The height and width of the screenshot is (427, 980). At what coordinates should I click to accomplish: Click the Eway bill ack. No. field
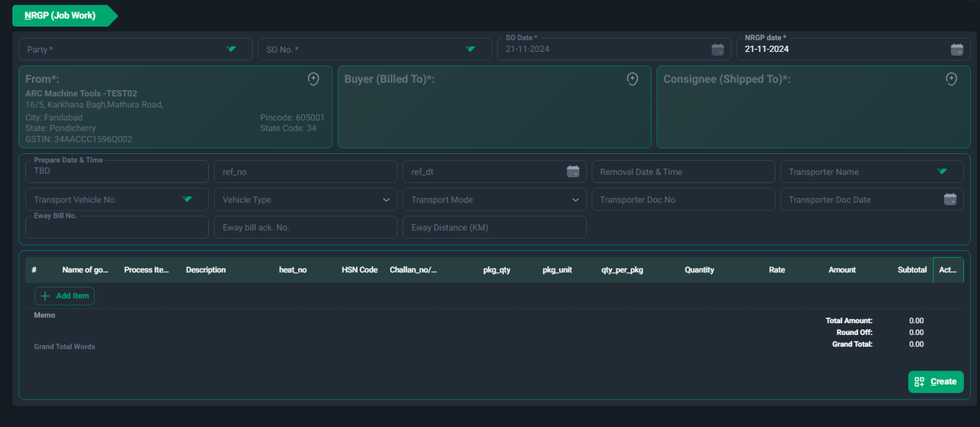coord(305,227)
